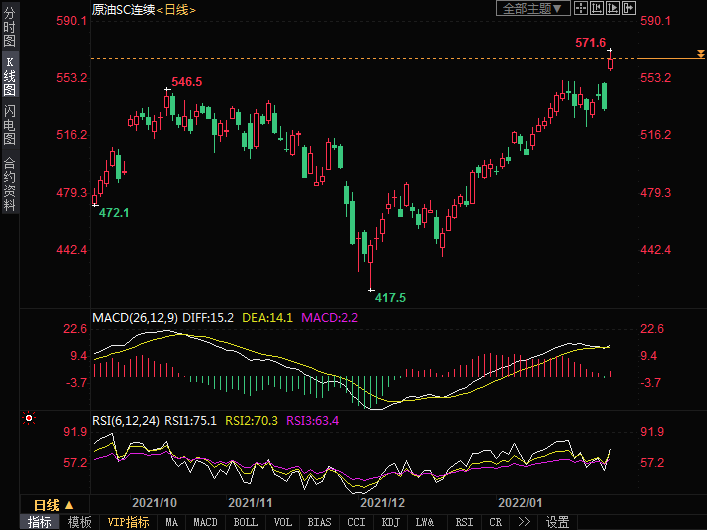
Task: Show the BOLL indicator
Action: (245, 522)
